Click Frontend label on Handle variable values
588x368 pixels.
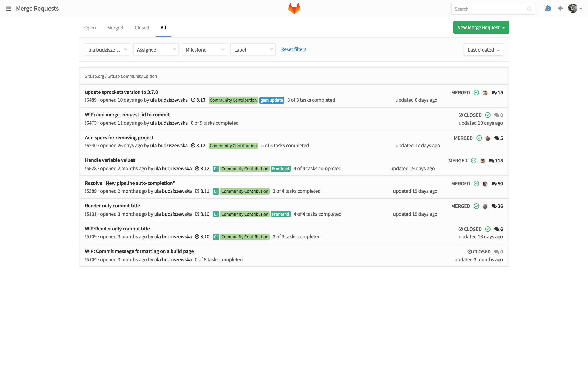click(x=280, y=168)
